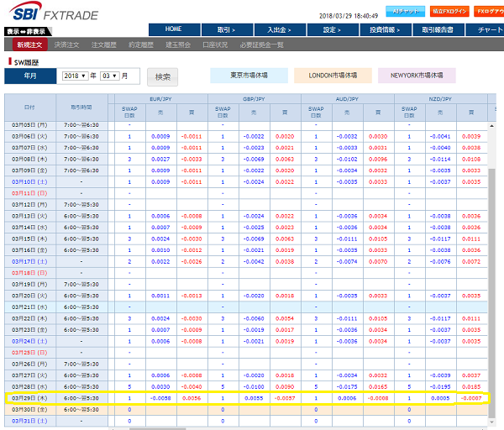Select the 口座状況 tab

pos(215,45)
